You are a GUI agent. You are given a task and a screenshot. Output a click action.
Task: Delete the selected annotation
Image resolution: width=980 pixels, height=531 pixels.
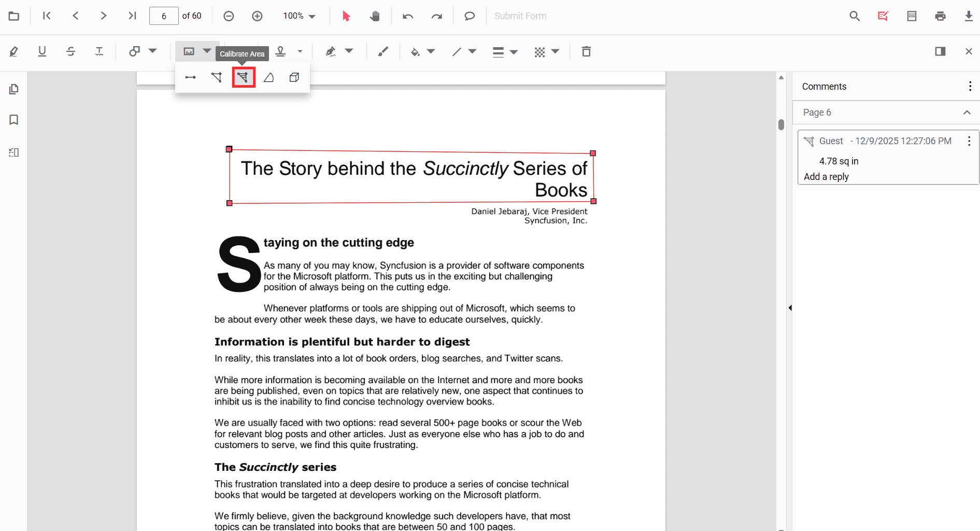pyautogui.click(x=586, y=51)
